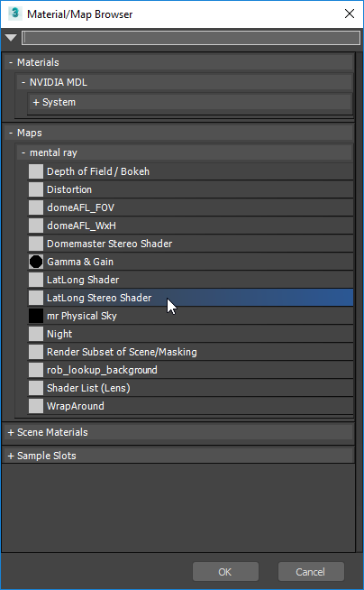364x590 pixels.
Task: Click the Night shader icon
Action: click(x=36, y=334)
